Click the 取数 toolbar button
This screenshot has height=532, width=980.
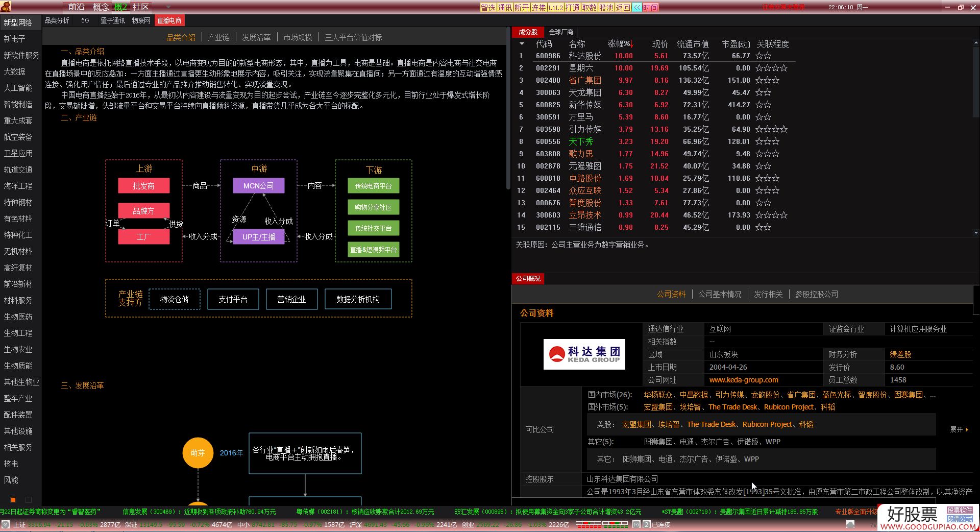click(589, 8)
